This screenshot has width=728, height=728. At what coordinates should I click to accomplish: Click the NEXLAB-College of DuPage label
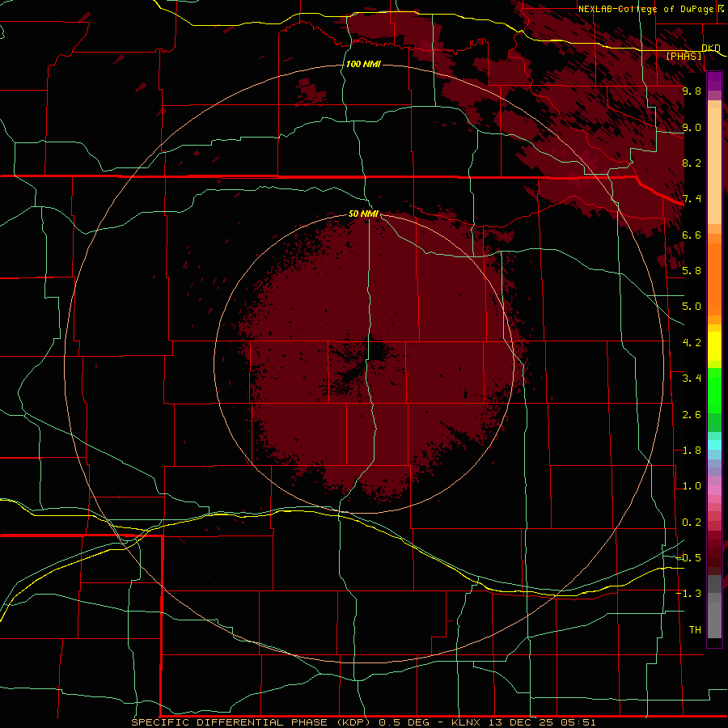(645, 9)
